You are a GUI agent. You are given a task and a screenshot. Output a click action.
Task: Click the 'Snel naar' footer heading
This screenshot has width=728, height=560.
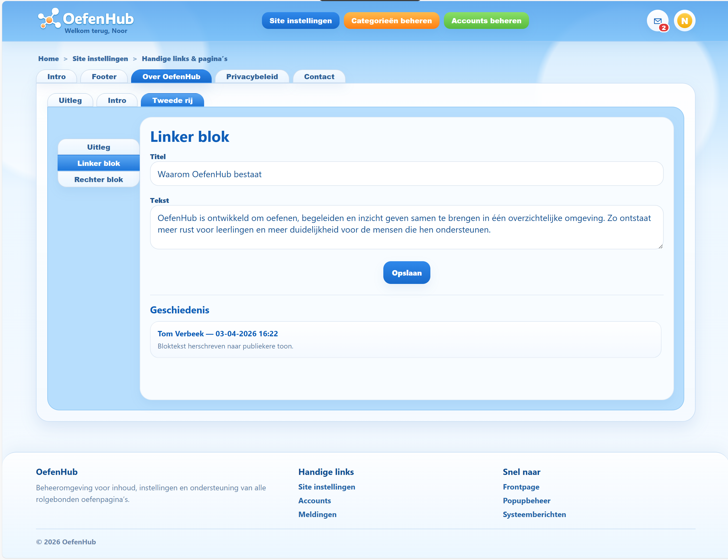pos(522,472)
